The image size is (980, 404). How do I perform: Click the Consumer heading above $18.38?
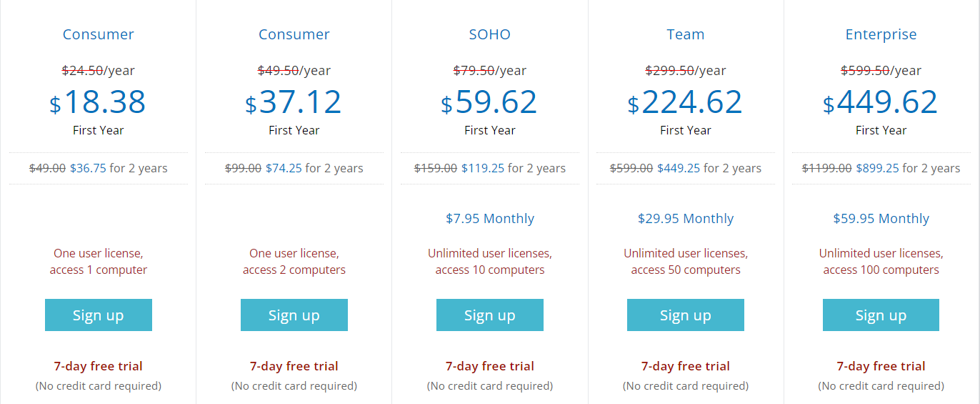click(x=99, y=34)
